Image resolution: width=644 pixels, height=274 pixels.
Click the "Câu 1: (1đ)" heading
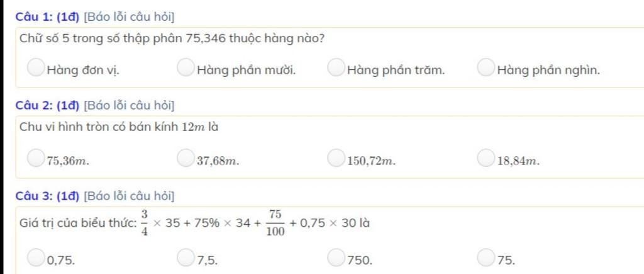click(47, 17)
